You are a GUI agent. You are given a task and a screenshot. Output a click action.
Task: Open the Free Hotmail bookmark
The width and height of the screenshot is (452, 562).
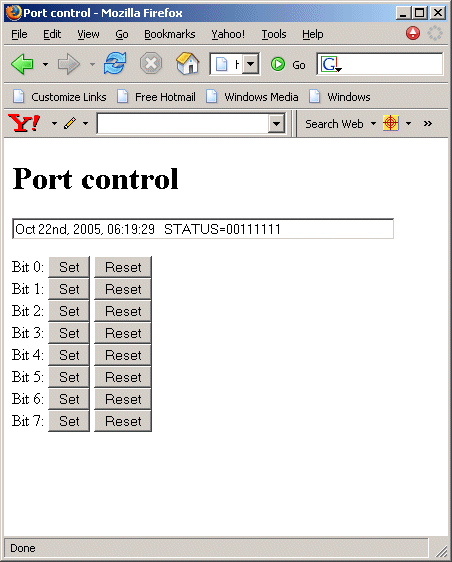[x=156, y=97]
